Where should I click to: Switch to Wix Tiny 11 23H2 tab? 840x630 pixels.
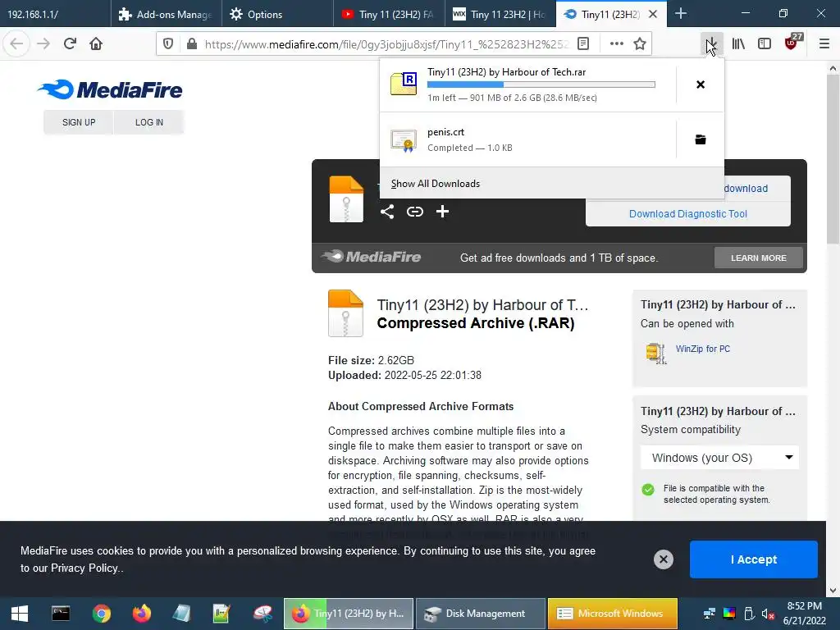point(500,14)
